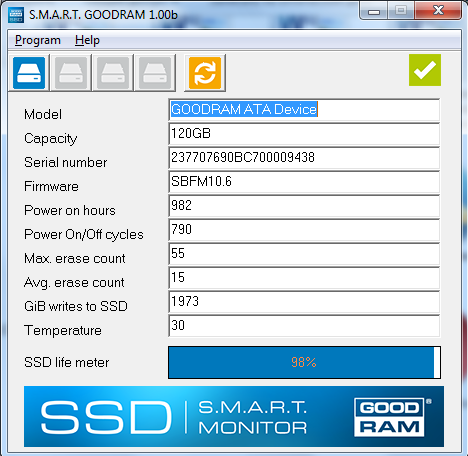Screen dimensions: 468x456
Task: Click the app icon in title bar
Action: coord(16,15)
